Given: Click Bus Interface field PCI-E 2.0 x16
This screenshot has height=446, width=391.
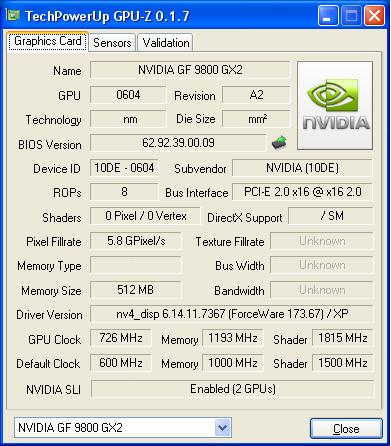Looking at the screenshot, I should coord(302,192).
